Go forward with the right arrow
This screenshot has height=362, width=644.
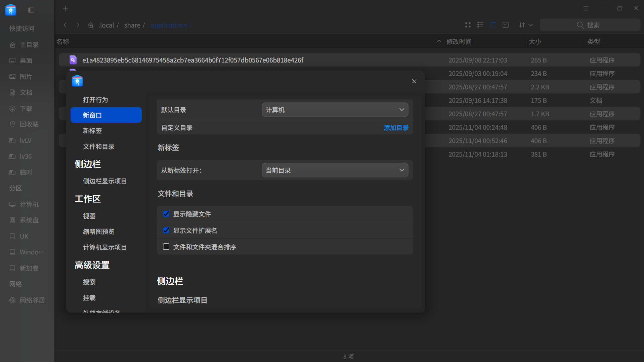click(78, 25)
